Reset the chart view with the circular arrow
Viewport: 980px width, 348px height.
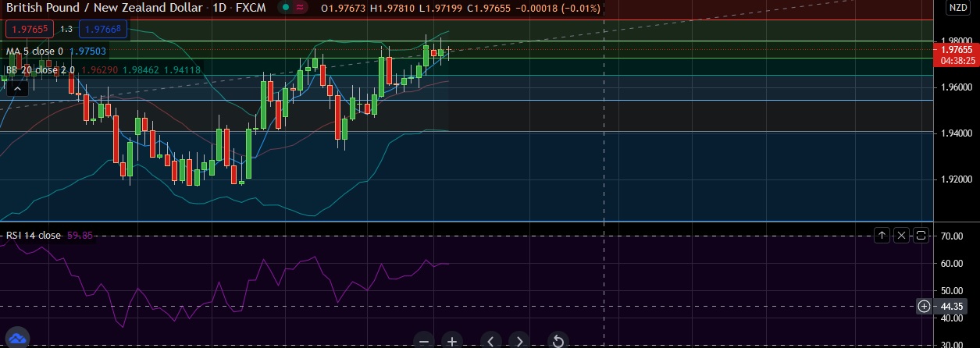click(558, 341)
